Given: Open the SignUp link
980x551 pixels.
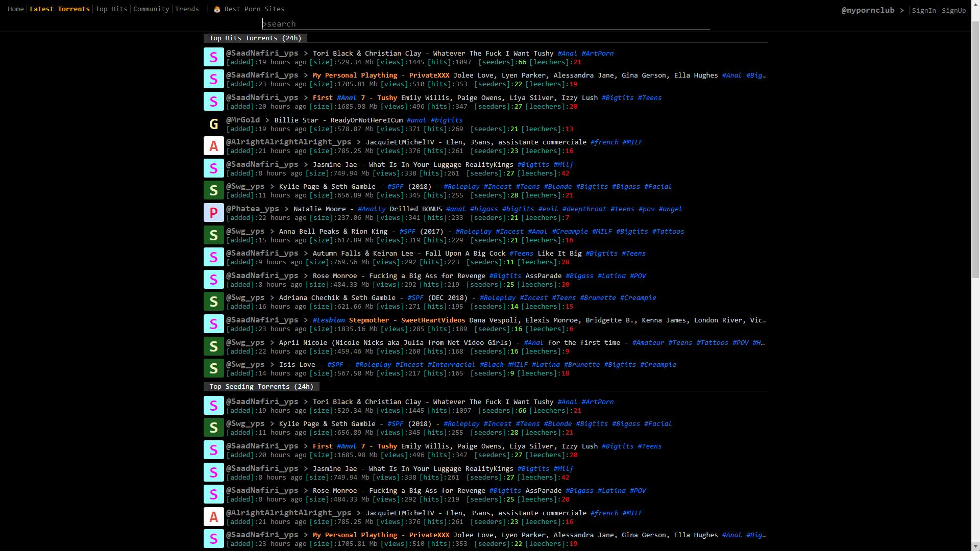Looking at the screenshot, I should tap(953, 11).
